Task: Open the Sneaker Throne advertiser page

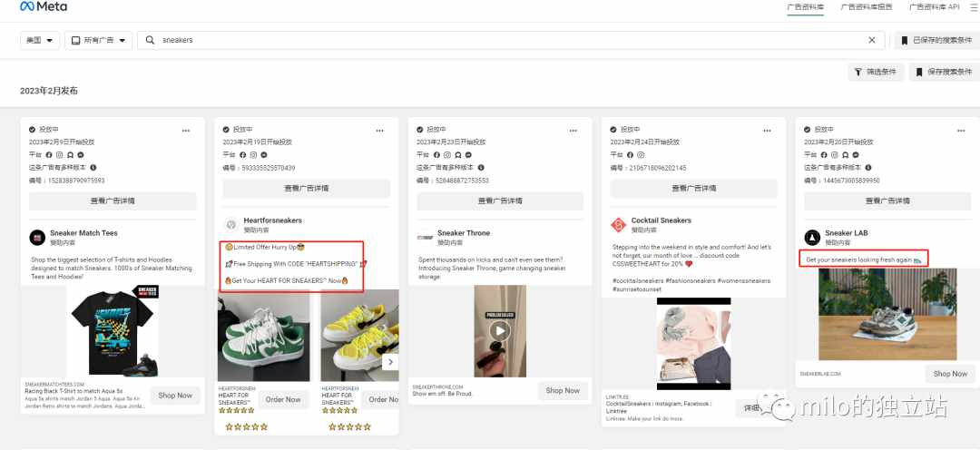Action: pyautogui.click(x=464, y=233)
